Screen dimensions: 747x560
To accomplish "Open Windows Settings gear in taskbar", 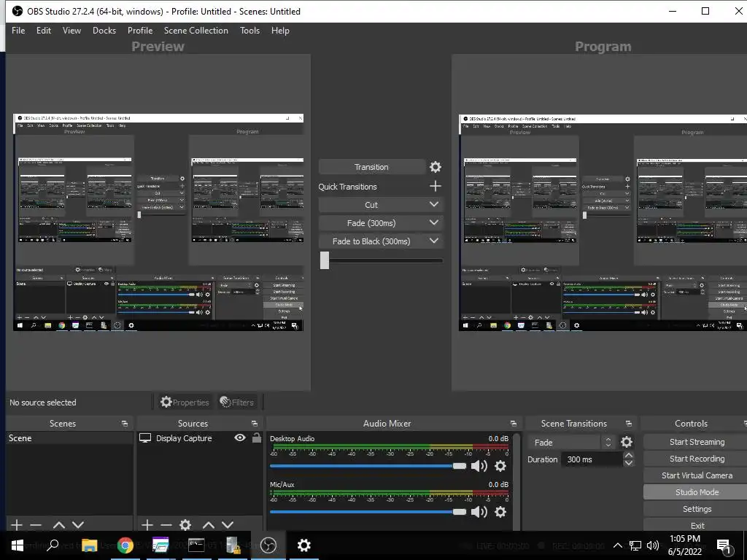I will tap(304, 545).
